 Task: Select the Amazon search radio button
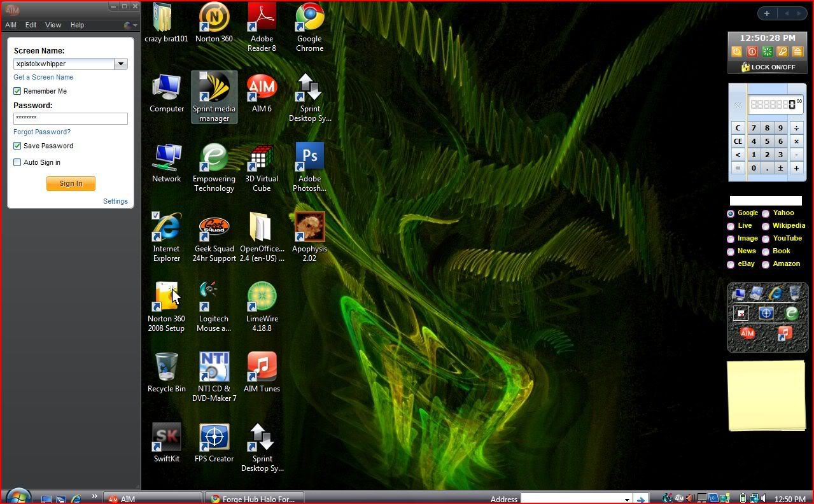pos(766,265)
